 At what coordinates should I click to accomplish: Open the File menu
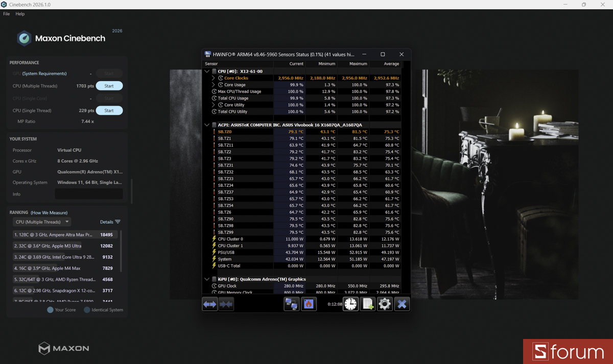point(7,14)
